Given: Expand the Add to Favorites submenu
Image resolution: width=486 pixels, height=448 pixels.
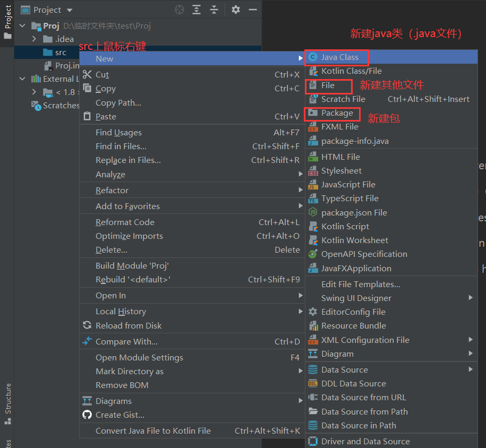Looking at the screenshot, I should 300,206.
